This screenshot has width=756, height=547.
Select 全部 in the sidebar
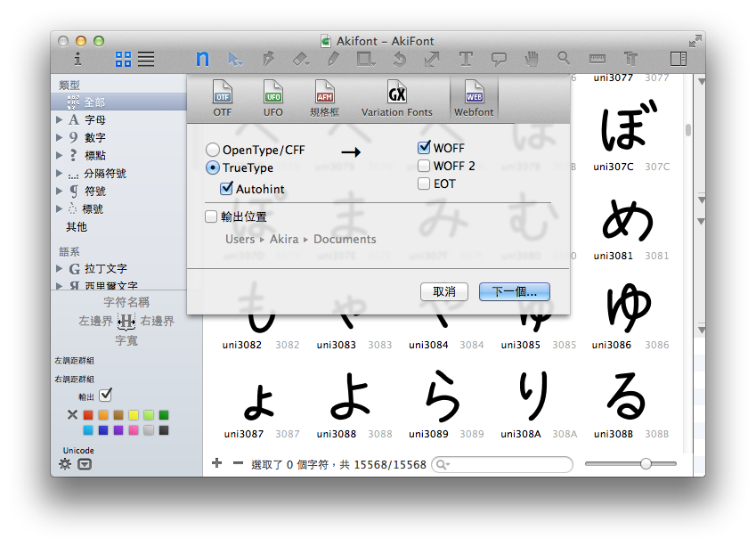(118, 102)
